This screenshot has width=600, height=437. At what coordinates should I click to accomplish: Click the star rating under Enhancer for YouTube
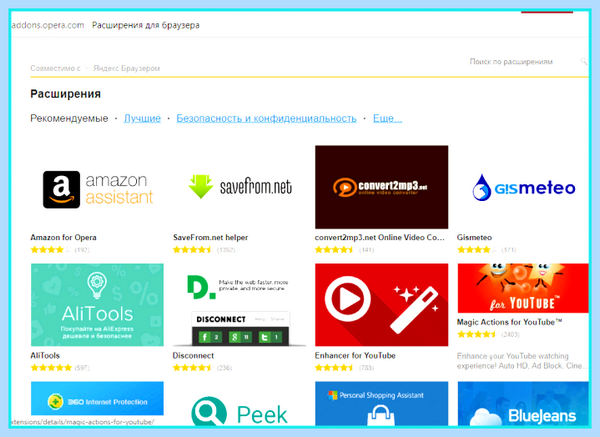[x=334, y=368]
